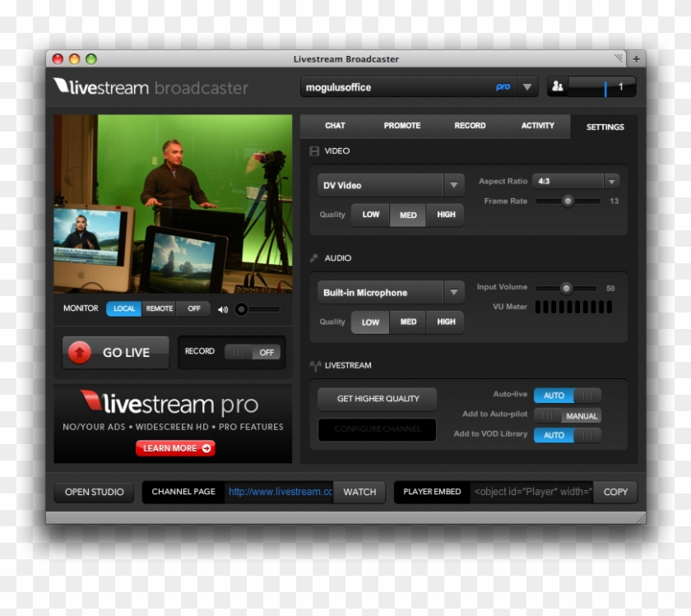The image size is (691, 616).
Task: Click the player embed code field
Action: (x=531, y=492)
